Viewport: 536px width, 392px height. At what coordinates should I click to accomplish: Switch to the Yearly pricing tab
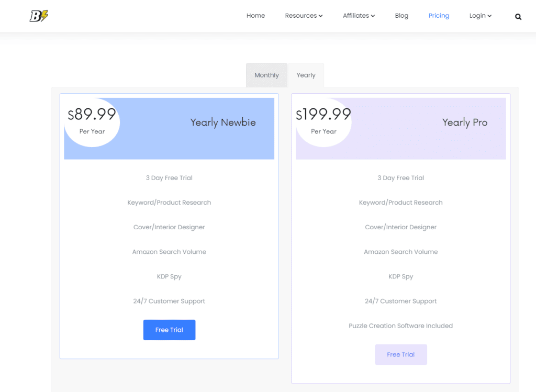306,75
